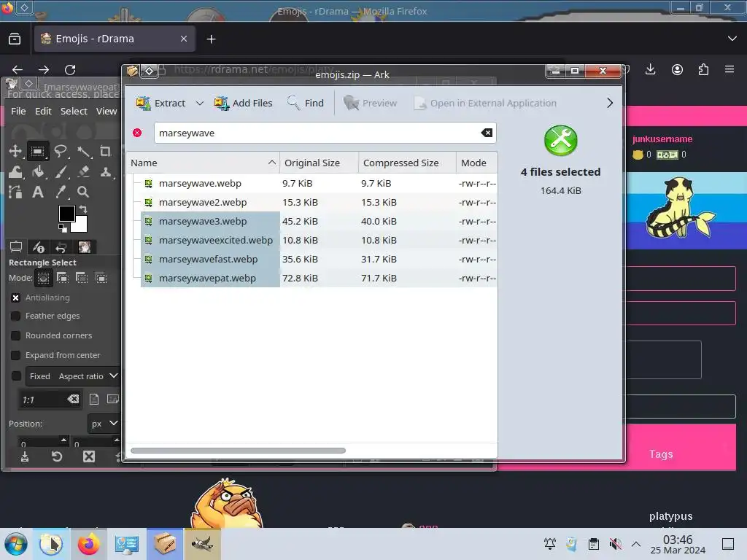Click the foreground black color swatch
747x560 pixels.
66,214
